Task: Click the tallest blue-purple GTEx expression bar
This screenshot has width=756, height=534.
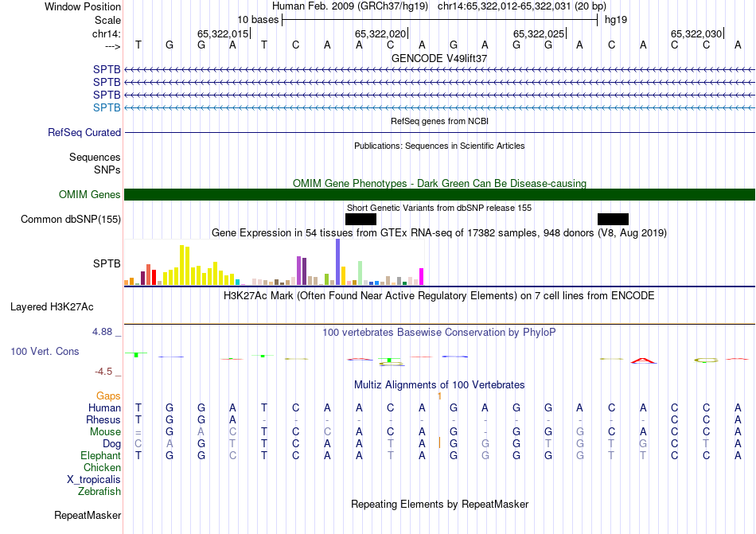Action: 337,262
